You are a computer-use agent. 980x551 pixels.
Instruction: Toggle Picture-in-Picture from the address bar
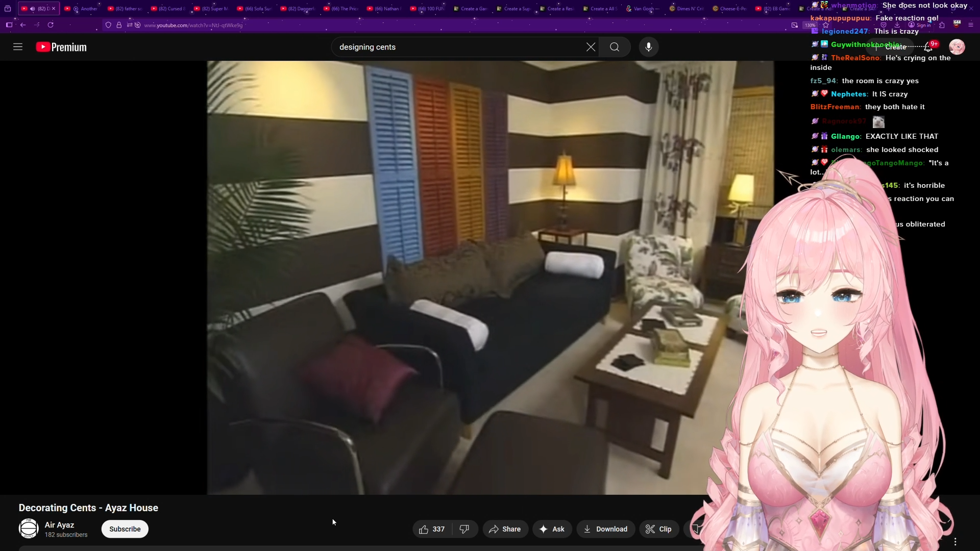(x=795, y=25)
